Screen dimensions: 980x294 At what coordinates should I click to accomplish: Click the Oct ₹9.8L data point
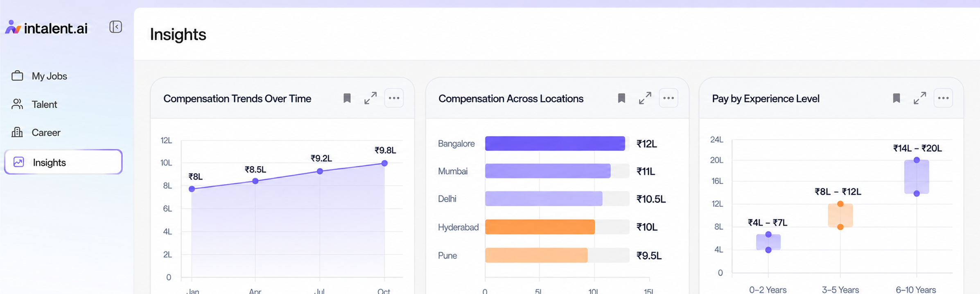coord(384,163)
